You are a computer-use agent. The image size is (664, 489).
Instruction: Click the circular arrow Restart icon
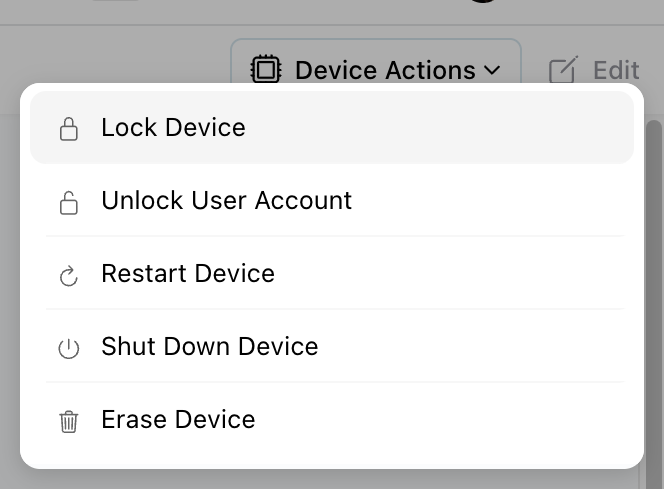click(68, 275)
